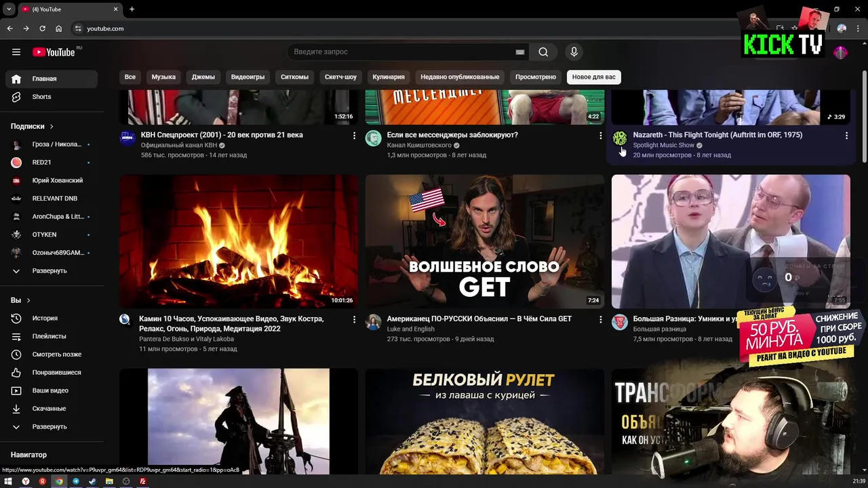Reload the page in Chrome
This screenshot has height=488, width=868.
[x=42, y=28]
